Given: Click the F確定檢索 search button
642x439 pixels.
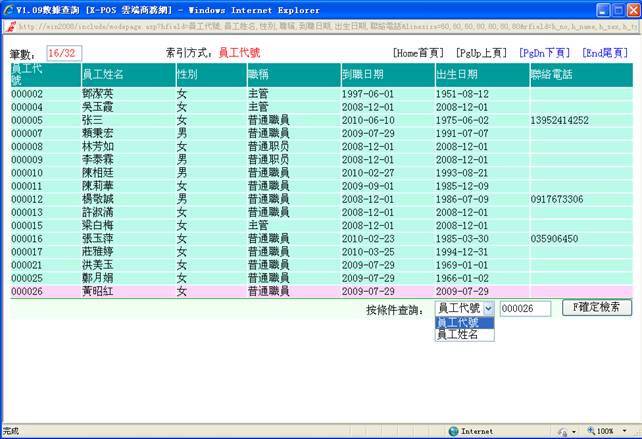Looking at the screenshot, I should [x=597, y=308].
